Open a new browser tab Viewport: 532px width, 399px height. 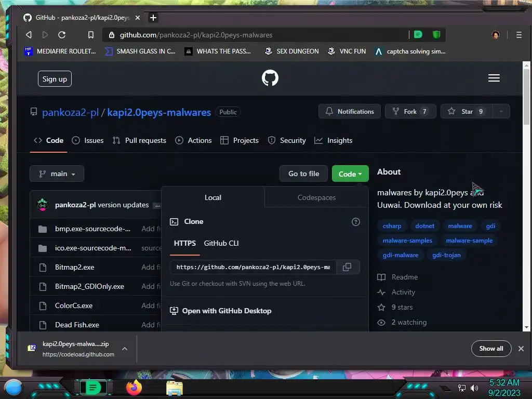coord(153,18)
